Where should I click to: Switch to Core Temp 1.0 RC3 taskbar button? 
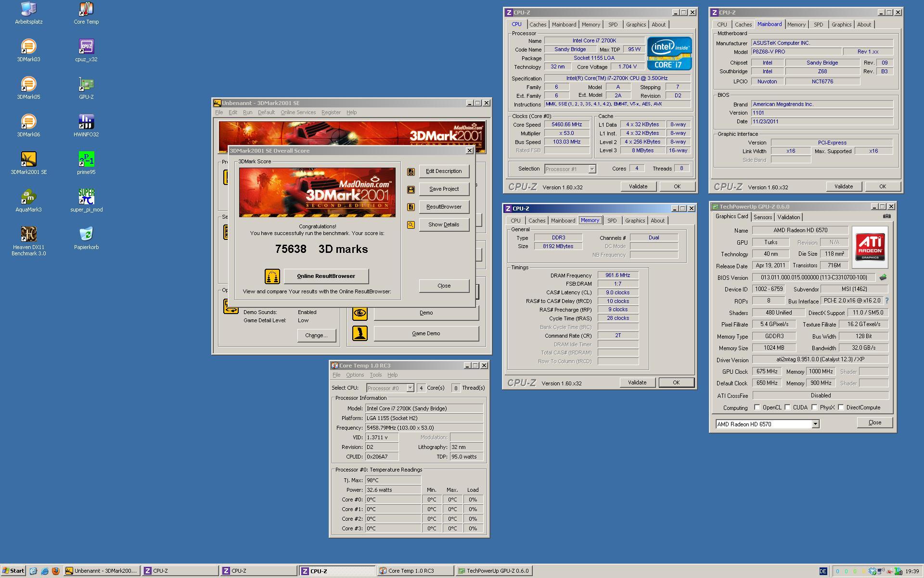415,571
